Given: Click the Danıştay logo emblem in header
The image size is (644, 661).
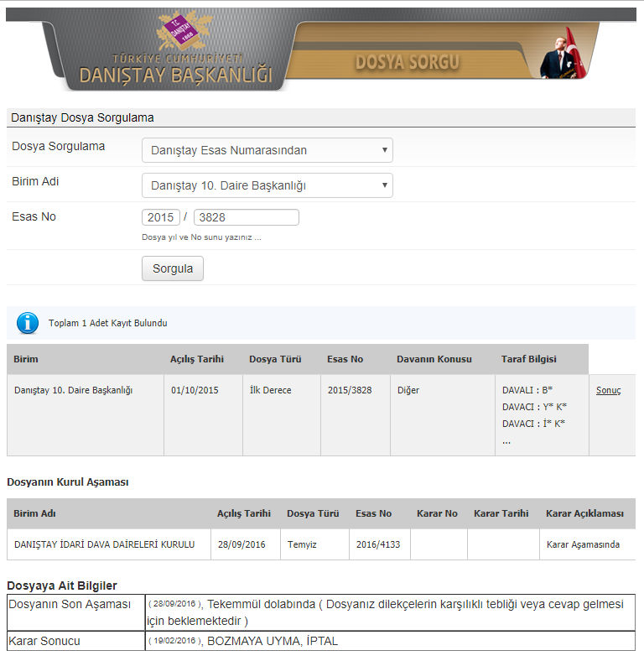Looking at the screenshot, I should (175, 34).
